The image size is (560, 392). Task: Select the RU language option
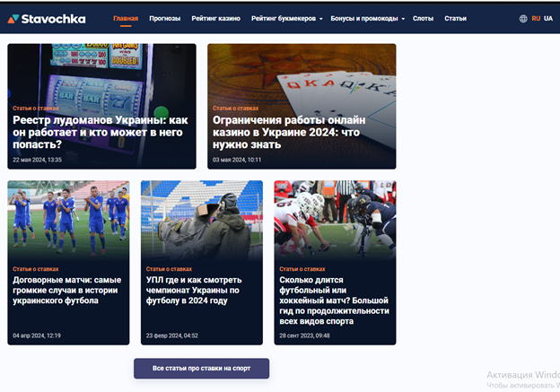point(536,18)
